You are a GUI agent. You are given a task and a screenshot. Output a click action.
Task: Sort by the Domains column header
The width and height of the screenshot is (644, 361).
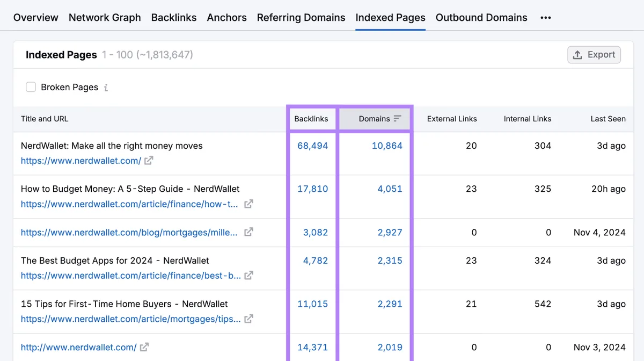click(x=375, y=119)
